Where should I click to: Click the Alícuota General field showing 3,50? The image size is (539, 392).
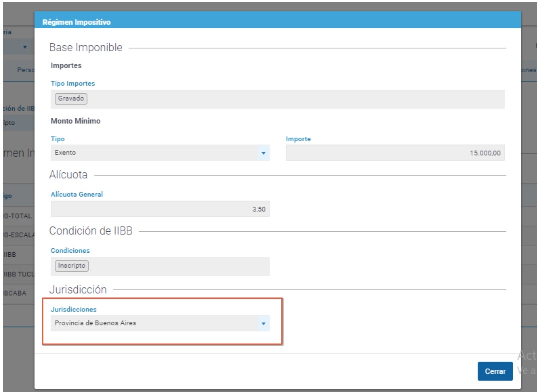click(160, 209)
